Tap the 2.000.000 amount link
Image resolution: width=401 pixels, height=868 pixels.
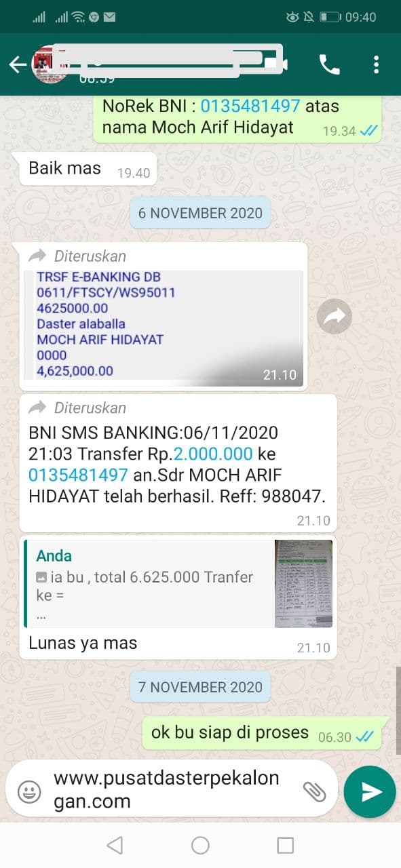click(x=213, y=454)
